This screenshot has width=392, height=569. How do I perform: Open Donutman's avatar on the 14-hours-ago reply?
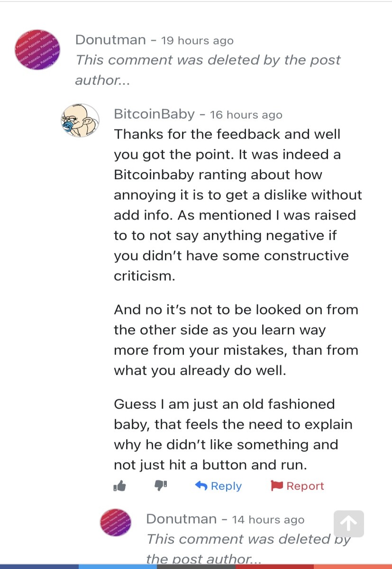[x=116, y=523]
